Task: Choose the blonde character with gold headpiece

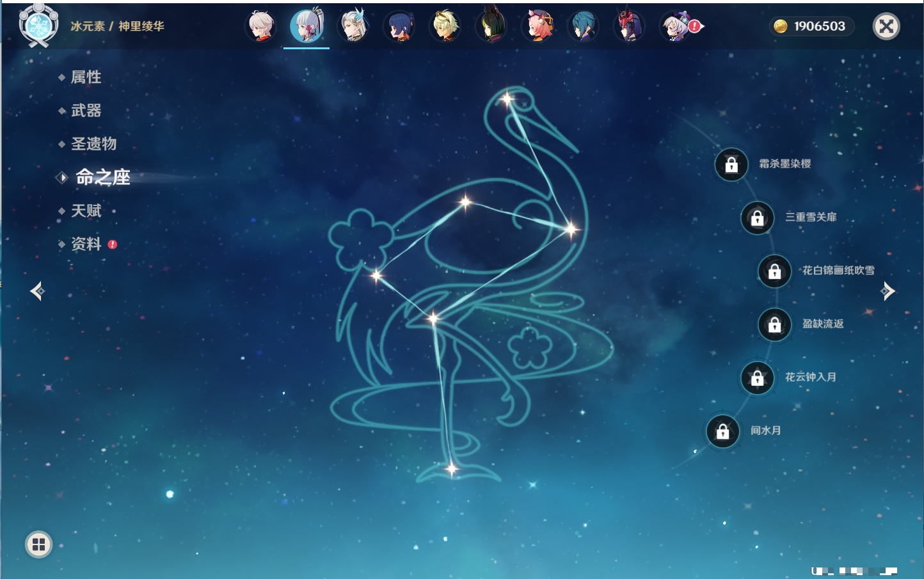Action: 445,27
